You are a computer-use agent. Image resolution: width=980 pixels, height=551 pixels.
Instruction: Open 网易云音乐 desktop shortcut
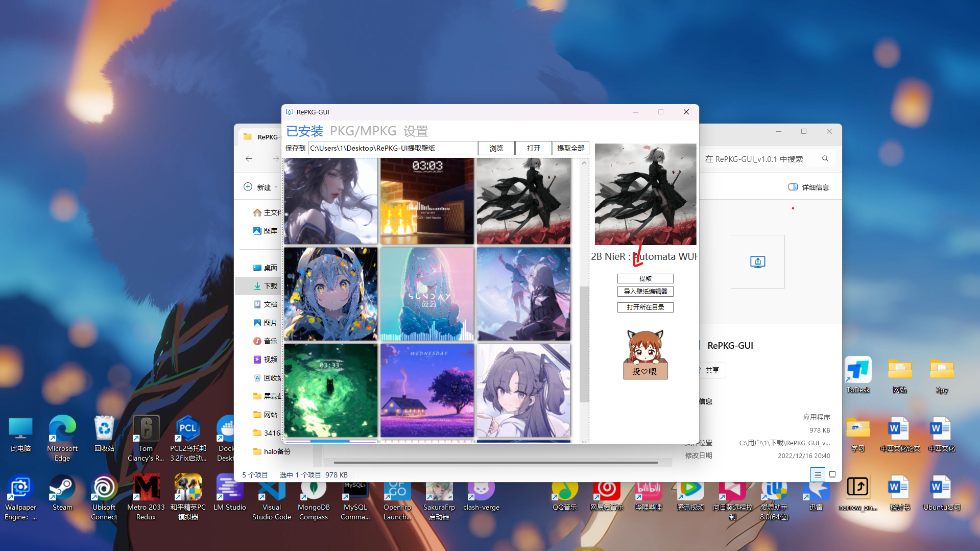(x=607, y=496)
